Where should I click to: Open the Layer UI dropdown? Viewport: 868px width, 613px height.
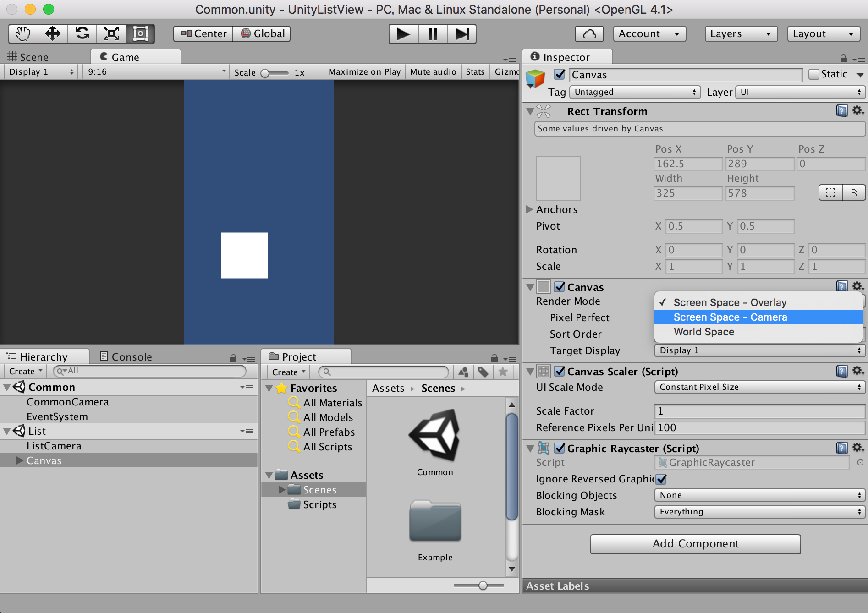pyautogui.click(x=800, y=92)
